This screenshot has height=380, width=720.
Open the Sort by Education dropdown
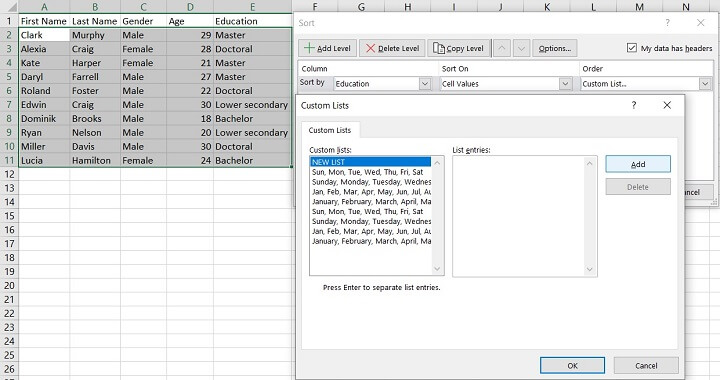coord(425,84)
